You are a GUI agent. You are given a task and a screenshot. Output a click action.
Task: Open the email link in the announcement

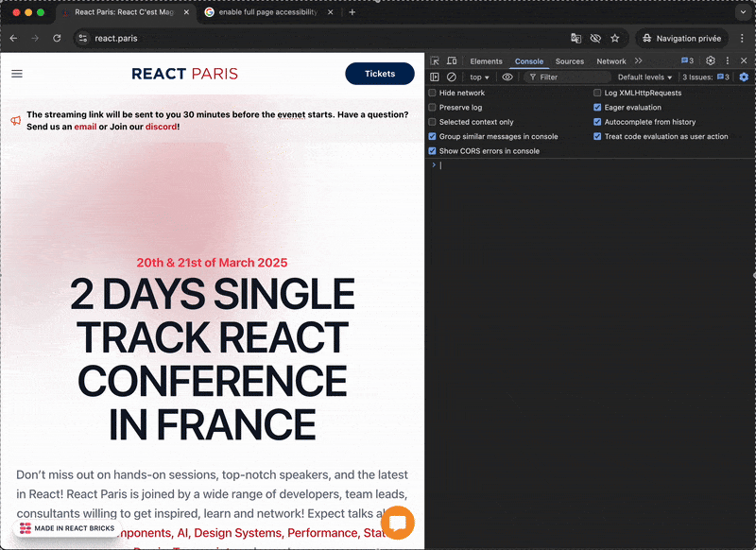85,127
